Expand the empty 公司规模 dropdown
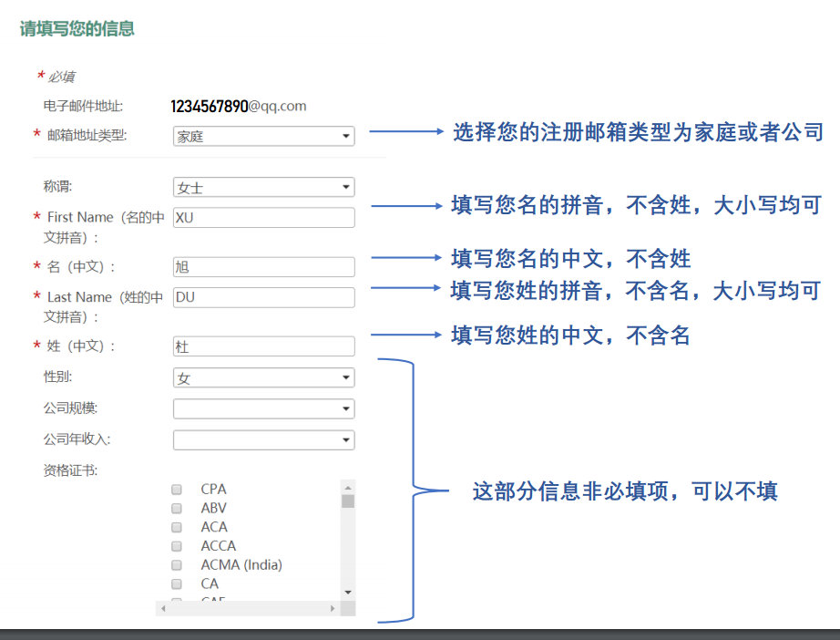This screenshot has width=840, height=640. (263, 409)
